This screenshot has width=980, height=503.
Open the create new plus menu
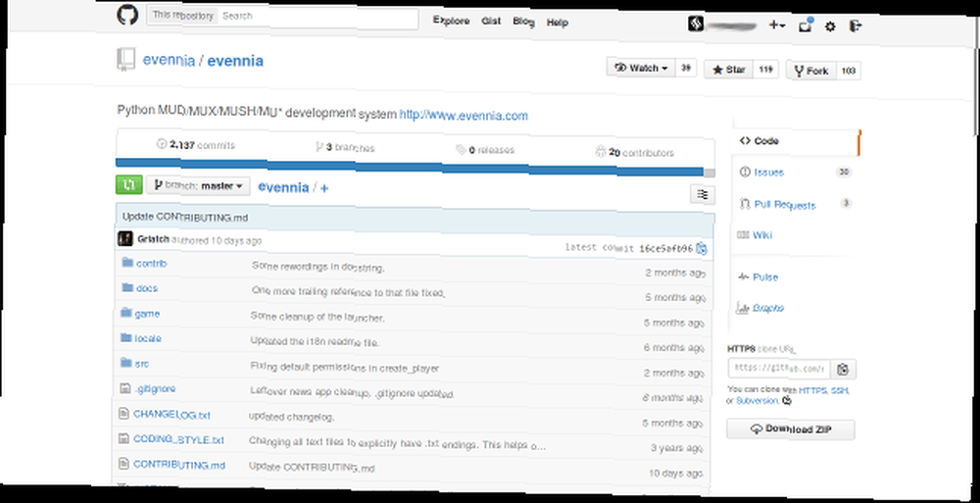point(777,25)
